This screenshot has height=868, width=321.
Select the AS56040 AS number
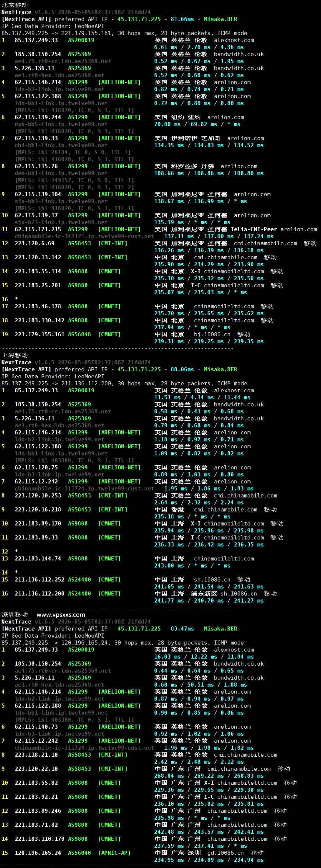(x=79, y=853)
